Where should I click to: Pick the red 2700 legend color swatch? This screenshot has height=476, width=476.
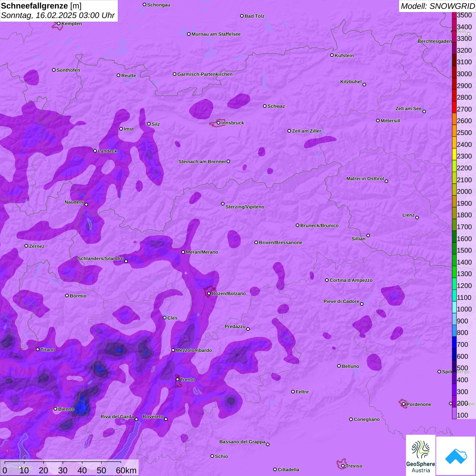[454, 107]
